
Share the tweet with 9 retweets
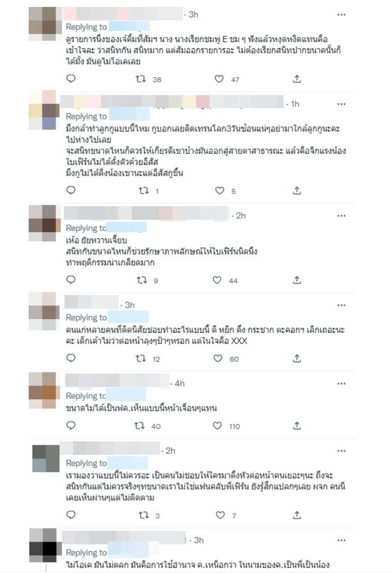[x=297, y=280]
